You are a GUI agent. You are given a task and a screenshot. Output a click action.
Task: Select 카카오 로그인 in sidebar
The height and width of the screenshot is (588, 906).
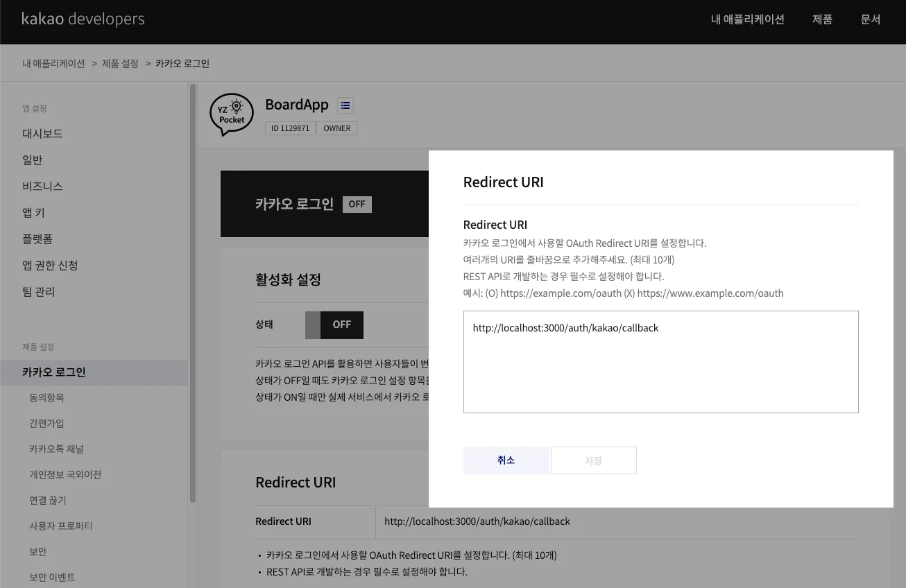coord(94,372)
